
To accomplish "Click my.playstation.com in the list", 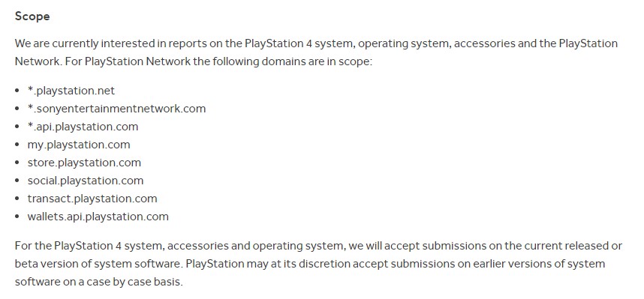I will pos(79,145).
